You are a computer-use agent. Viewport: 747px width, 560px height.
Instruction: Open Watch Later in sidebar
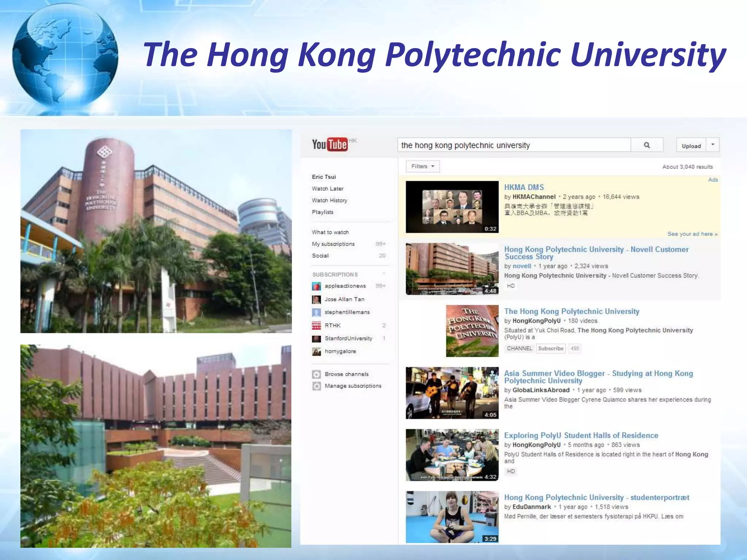pos(328,188)
